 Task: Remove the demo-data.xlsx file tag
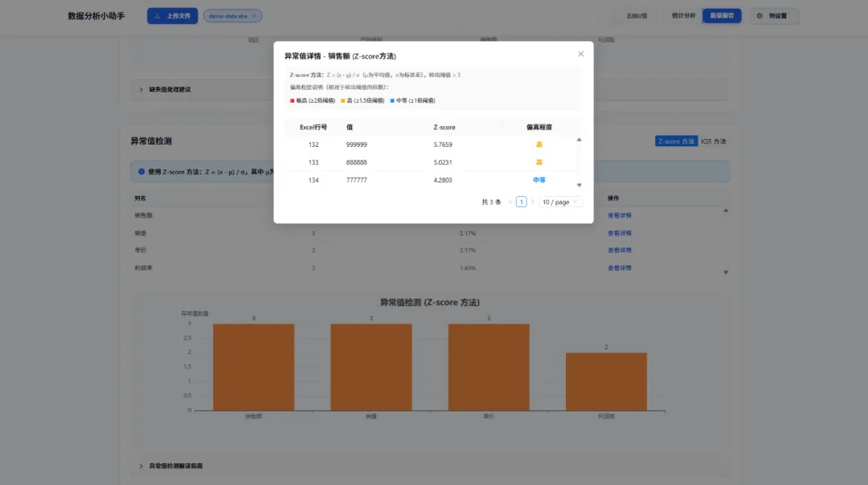click(254, 16)
